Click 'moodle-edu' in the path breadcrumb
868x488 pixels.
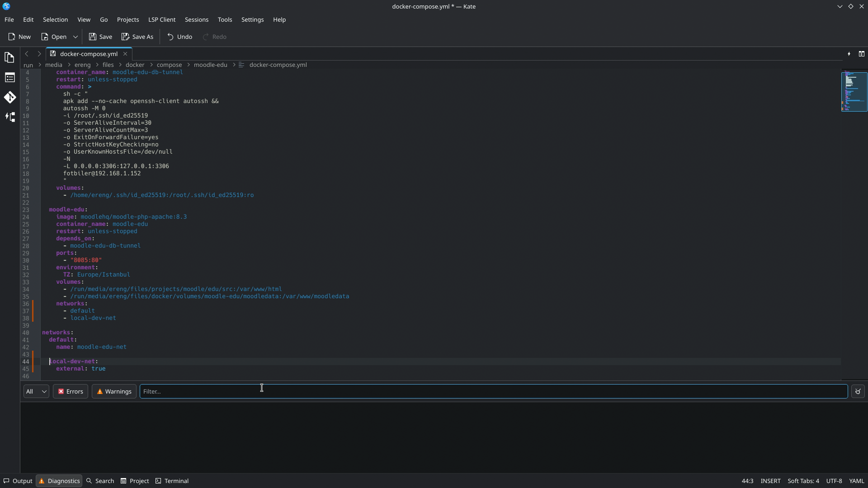[x=210, y=65]
